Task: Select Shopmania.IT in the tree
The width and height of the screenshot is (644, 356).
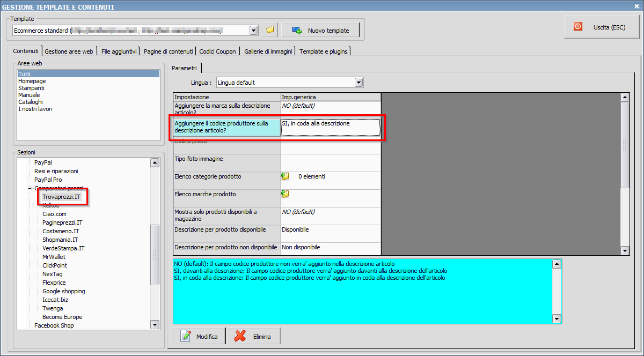Action: (x=60, y=240)
